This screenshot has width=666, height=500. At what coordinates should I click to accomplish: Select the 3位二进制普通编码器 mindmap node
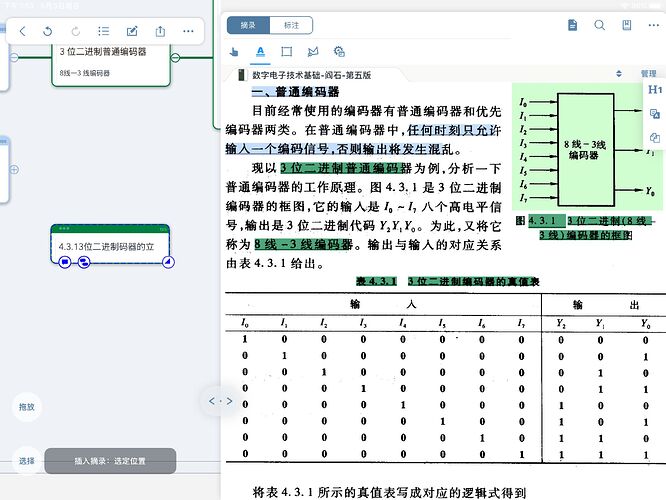click(x=110, y=64)
